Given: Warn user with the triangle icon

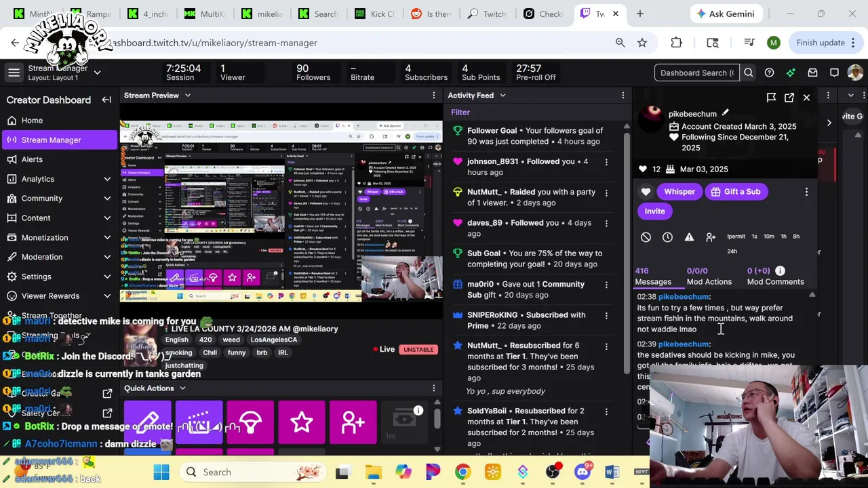Looking at the screenshot, I should [689, 237].
